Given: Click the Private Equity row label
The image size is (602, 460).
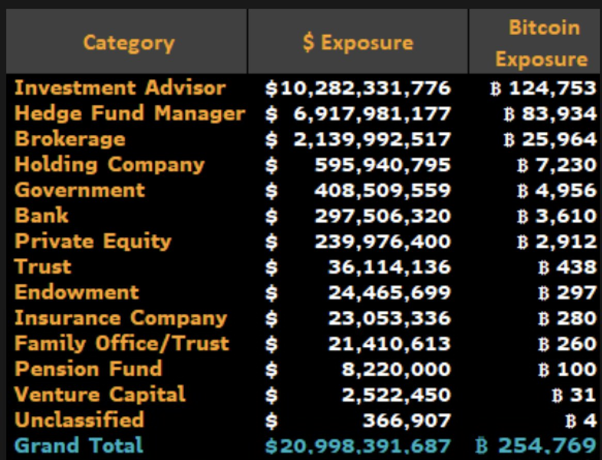Looking at the screenshot, I should pos(93,241).
